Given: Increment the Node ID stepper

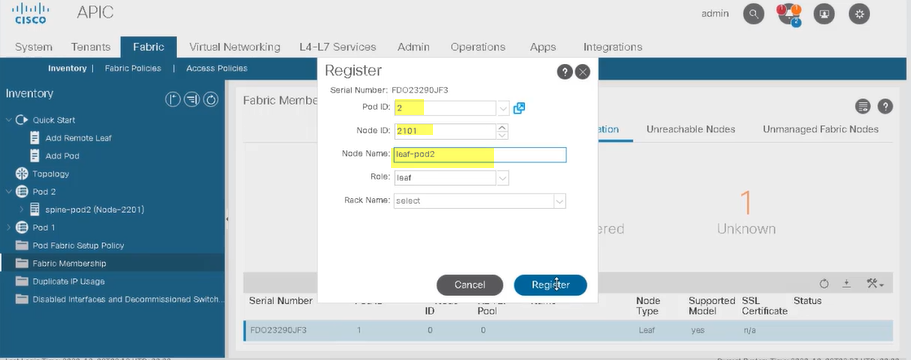Looking at the screenshot, I should pyautogui.click(x=503, y=127).
